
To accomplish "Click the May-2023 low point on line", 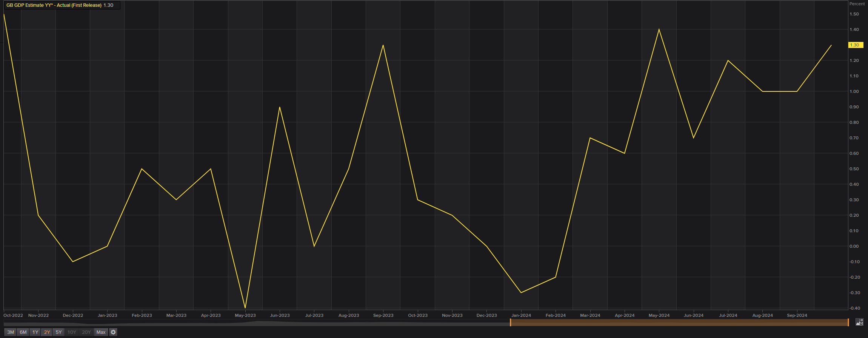I will (x=245, y=308).
